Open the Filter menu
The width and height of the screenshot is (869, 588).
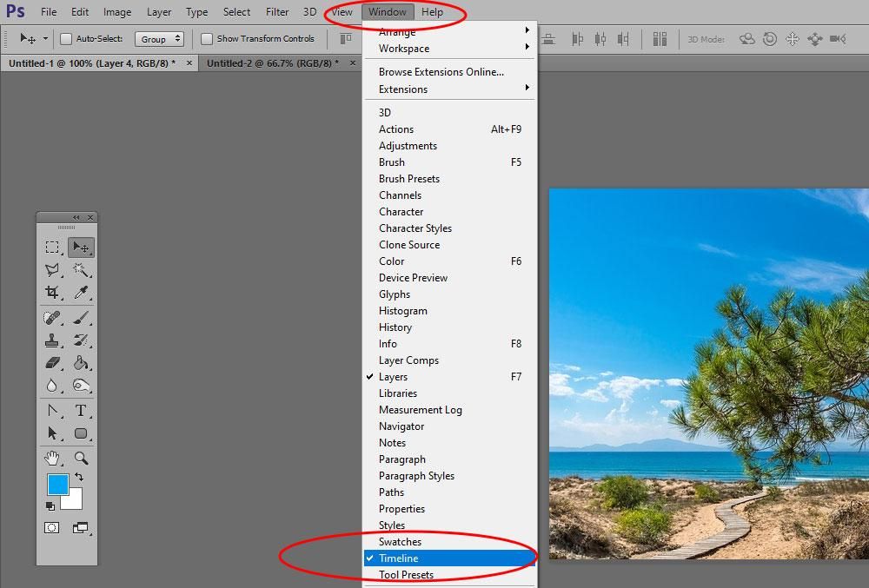(x=277, y=11)
